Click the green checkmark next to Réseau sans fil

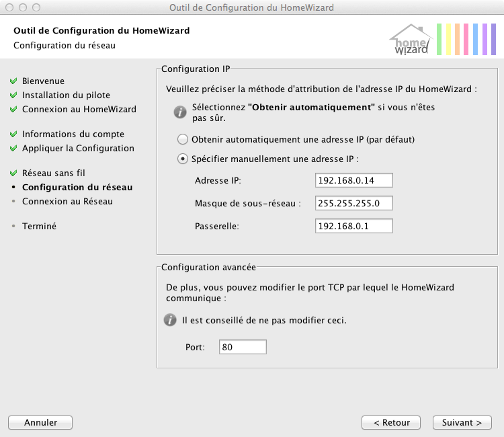pyautogui.click(x=13, y=173)
